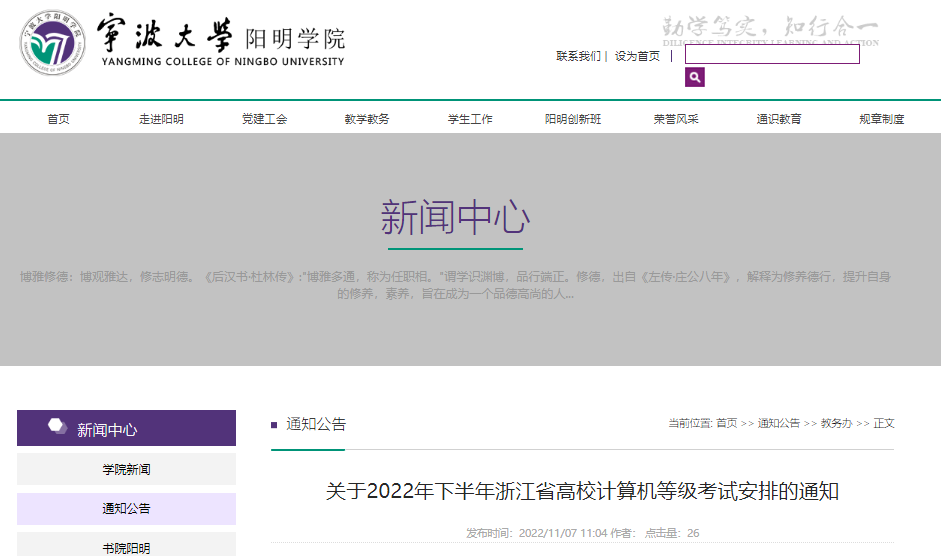Open the 通识教育 navigation menu
The width and height of the screenshot is (941, 556).
[779, 119]
